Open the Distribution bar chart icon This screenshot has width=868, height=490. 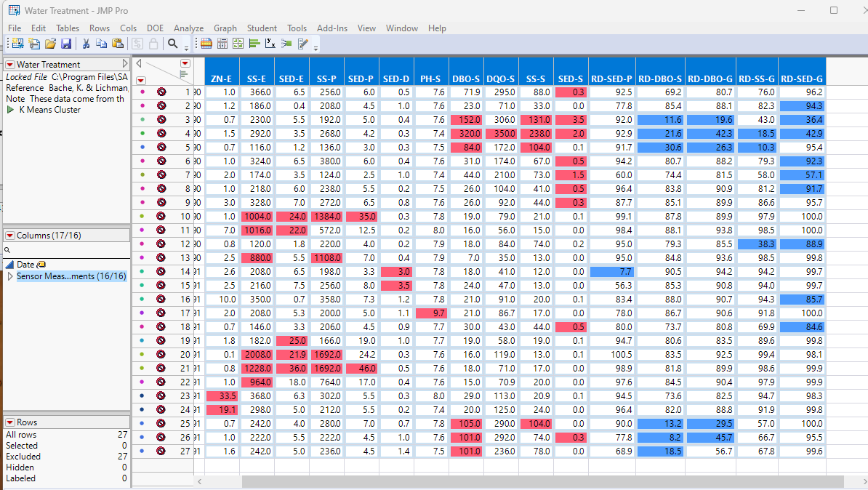click(254, 44)
